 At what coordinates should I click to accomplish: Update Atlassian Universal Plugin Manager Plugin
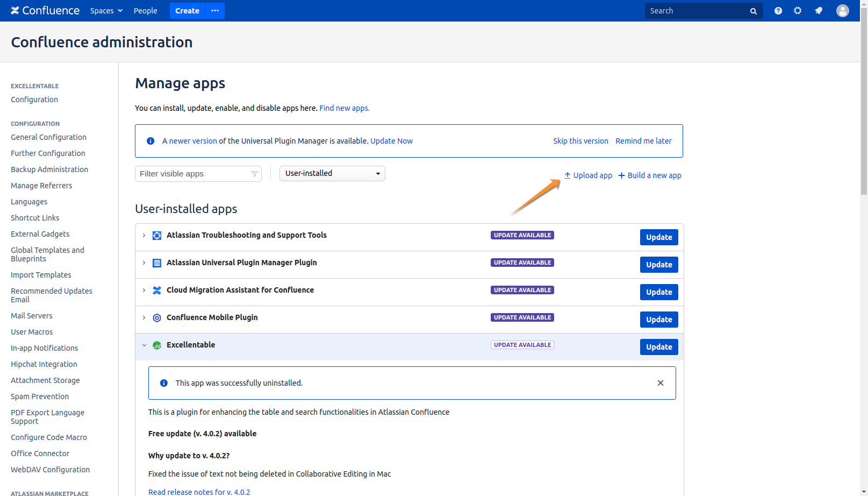pyautogui.click(x=659, y=265)
